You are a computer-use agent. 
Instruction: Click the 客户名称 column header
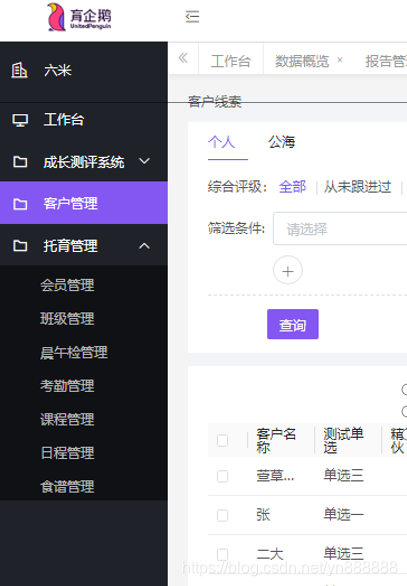(x=276, y=440)
